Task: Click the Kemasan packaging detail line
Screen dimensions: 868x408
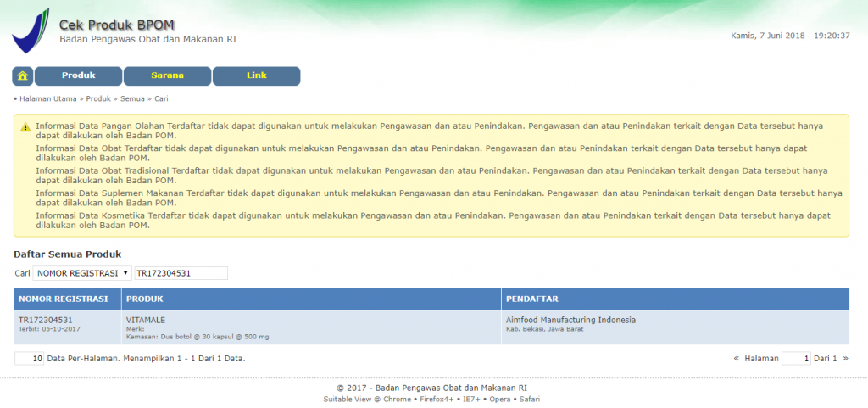Action: click(198, 337)
